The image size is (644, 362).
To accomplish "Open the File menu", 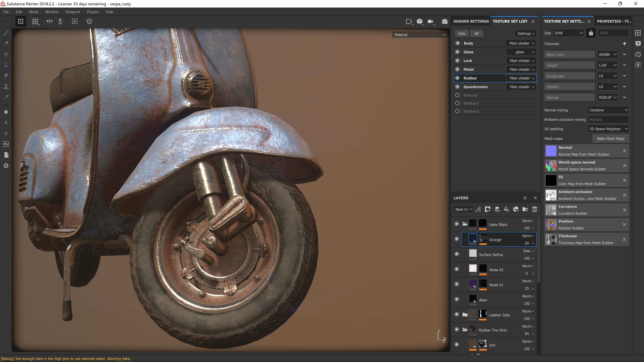I will [x=6, y=12].
